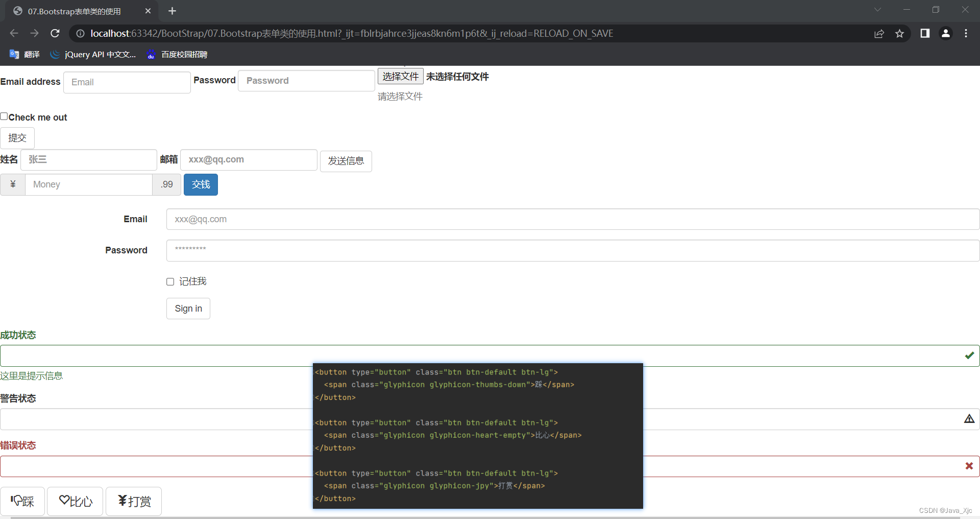
Task: Focus the Email address input field
Action: pyautogui.click(x=127, y=82)
